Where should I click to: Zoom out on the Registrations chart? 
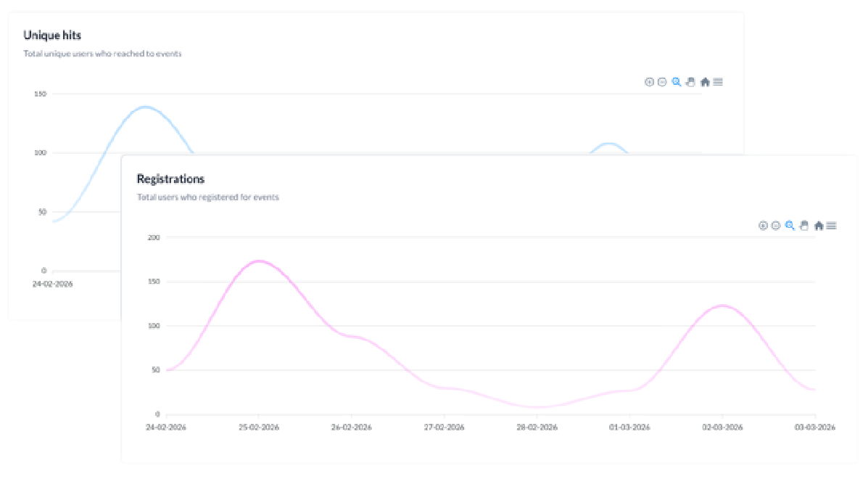point(776,226)
